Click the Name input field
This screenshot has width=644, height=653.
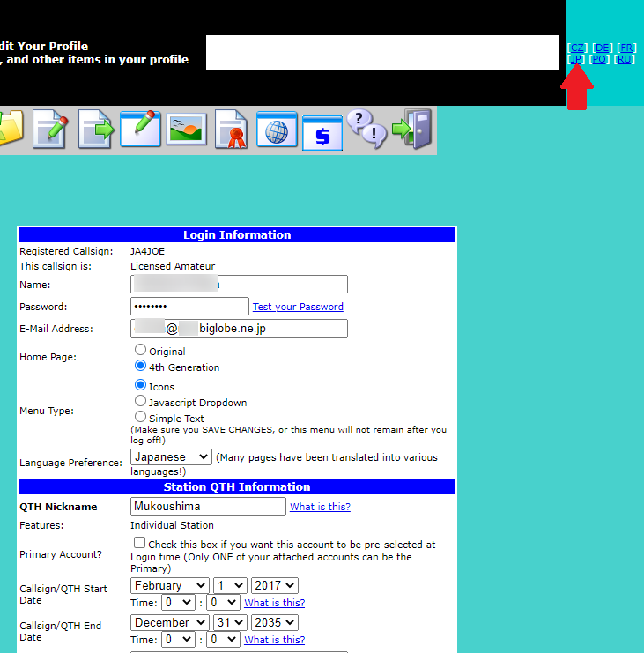tap(239, 284)
